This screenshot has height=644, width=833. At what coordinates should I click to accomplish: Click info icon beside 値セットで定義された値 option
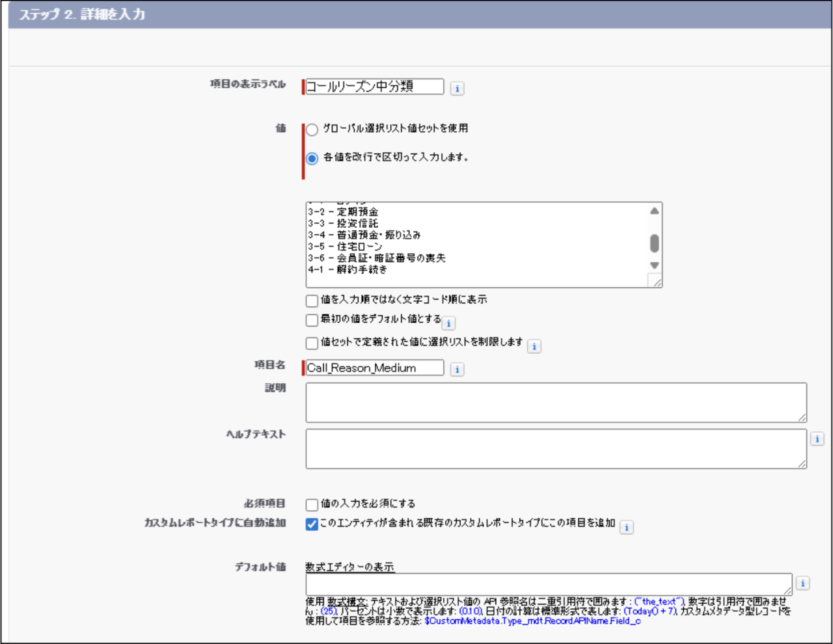point(534,347)
